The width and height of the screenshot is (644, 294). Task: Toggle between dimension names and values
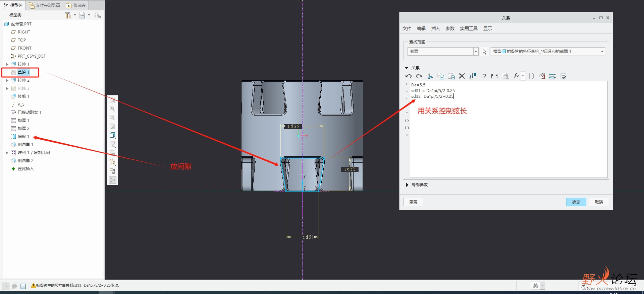coord(473,76)
